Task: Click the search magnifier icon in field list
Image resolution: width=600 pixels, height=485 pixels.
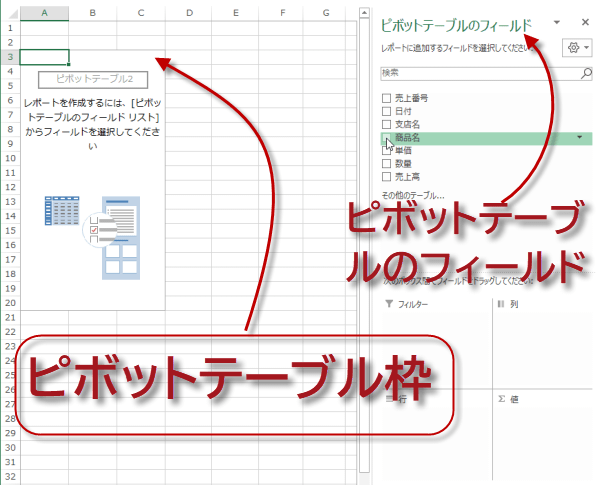Action: (x=586, y=74)
